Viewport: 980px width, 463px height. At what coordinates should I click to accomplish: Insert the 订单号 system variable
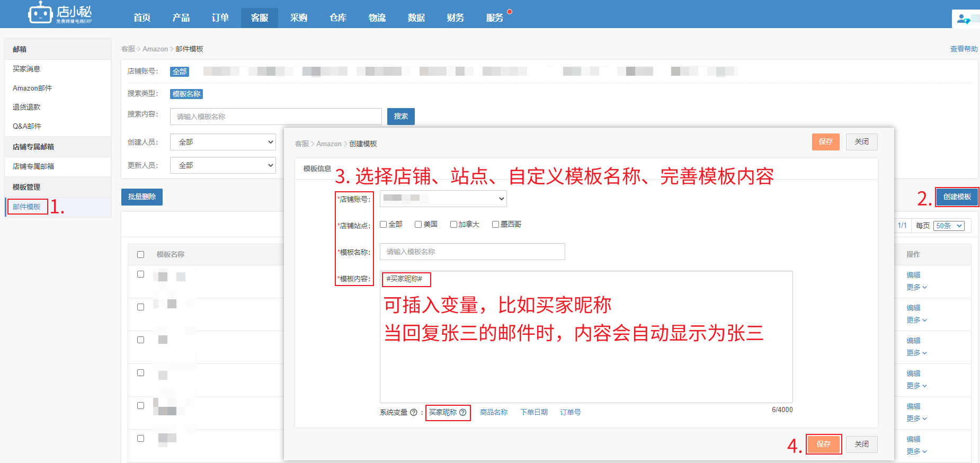point(571,412)
